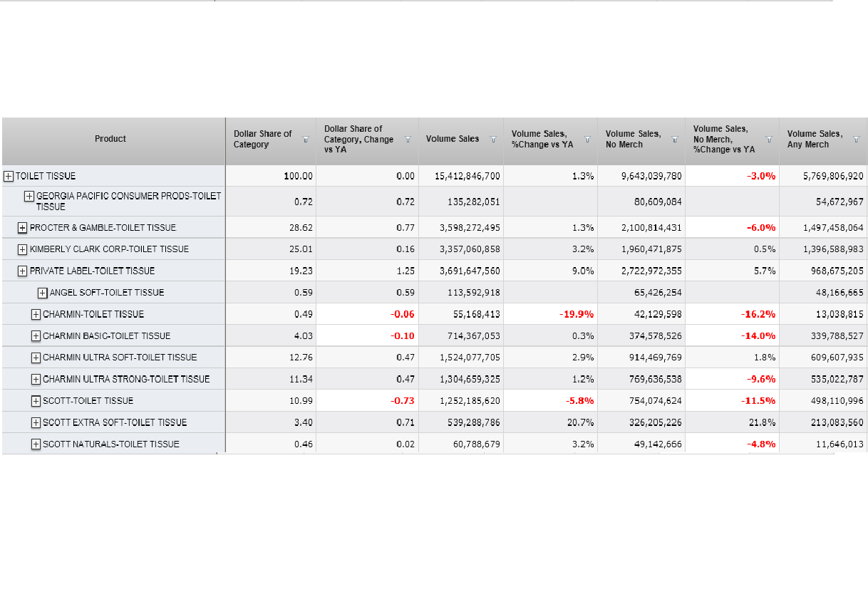Open filter on Volume Sales %Change vs YA
The image size is (868, 594).
[587, 140]
